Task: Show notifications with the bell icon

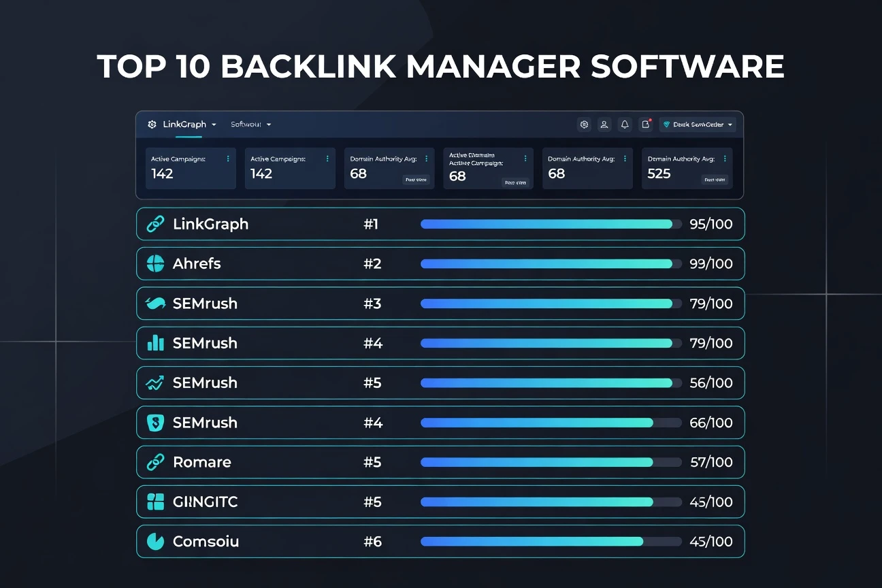Action: 625,125
